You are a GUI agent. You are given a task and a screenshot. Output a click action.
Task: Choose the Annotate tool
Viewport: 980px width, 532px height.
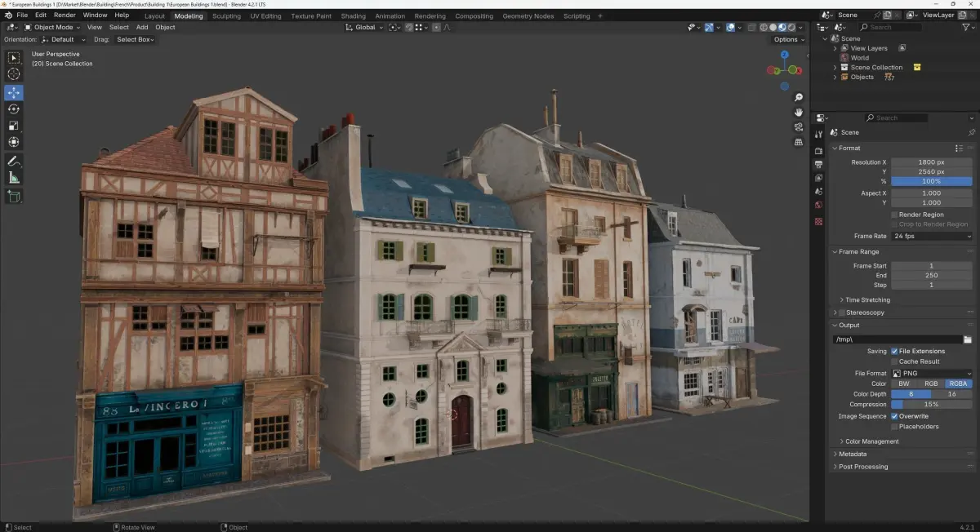tap(14, 161)
